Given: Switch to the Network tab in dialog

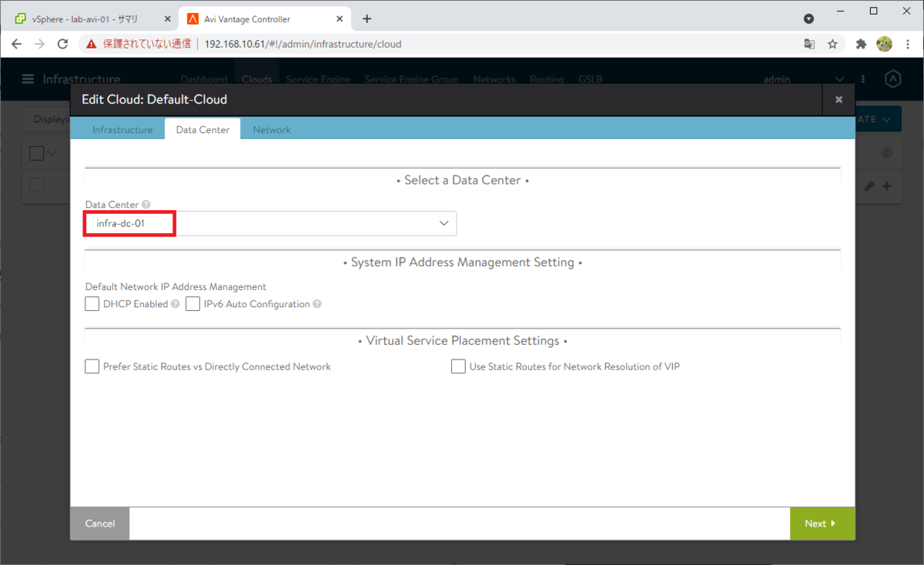Looking at the screenshot, I should pos(272,130).
